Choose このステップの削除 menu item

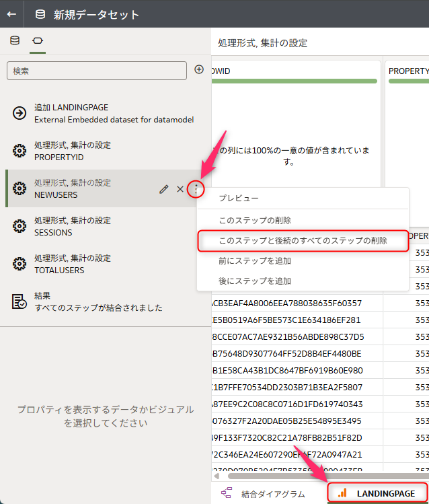pyautogui.click(x=303, y=220)
